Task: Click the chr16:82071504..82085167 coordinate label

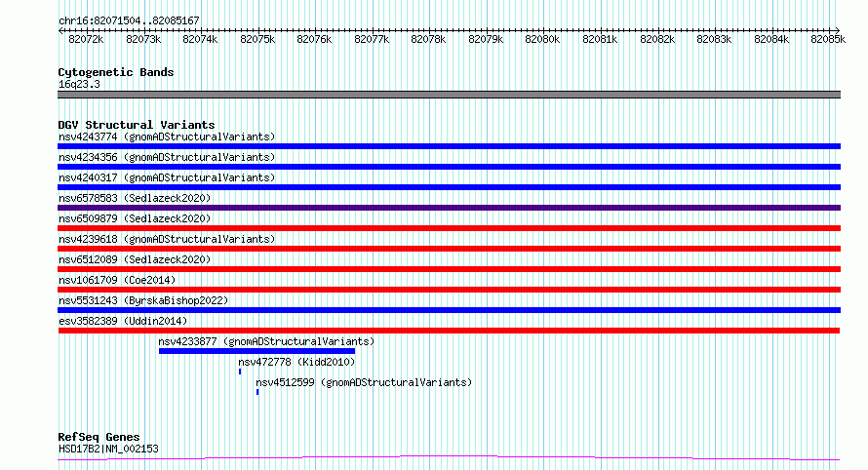Action: [x=129, y=20]
